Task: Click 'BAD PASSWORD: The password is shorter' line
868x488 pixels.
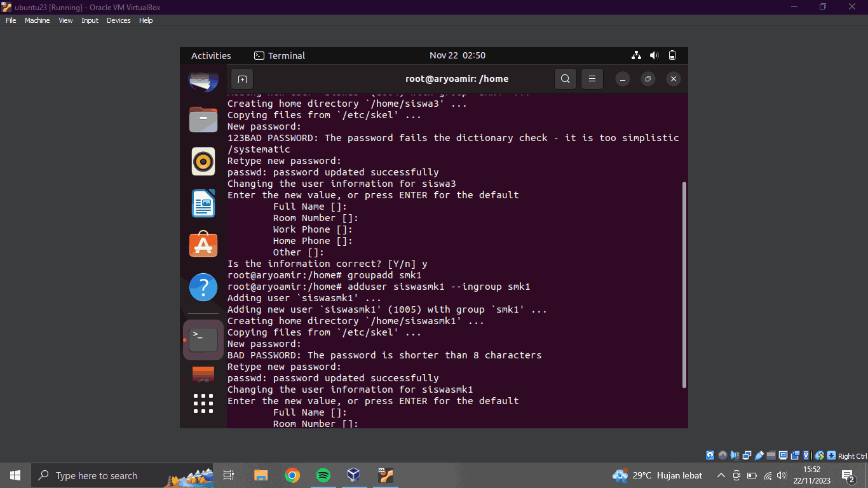Action: tap(384, 355)
